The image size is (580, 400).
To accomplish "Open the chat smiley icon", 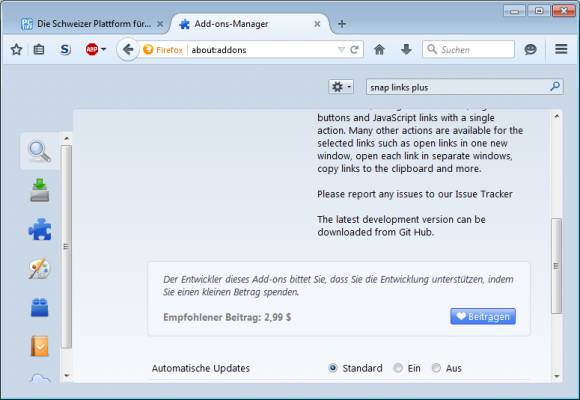I will coord(530,49).
